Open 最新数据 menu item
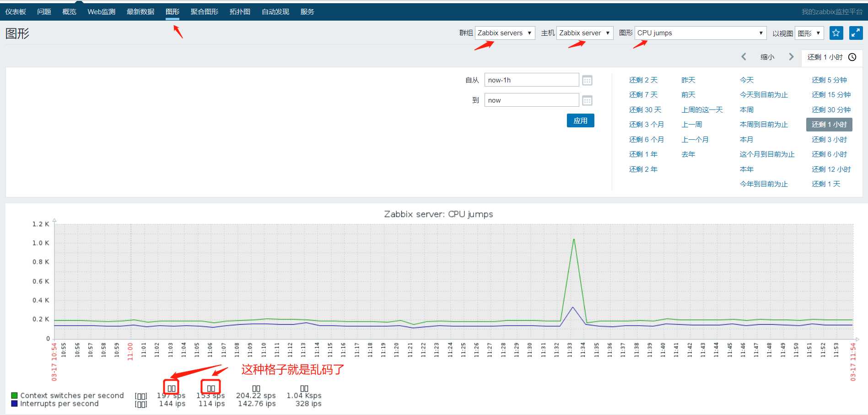 [140, 11]
